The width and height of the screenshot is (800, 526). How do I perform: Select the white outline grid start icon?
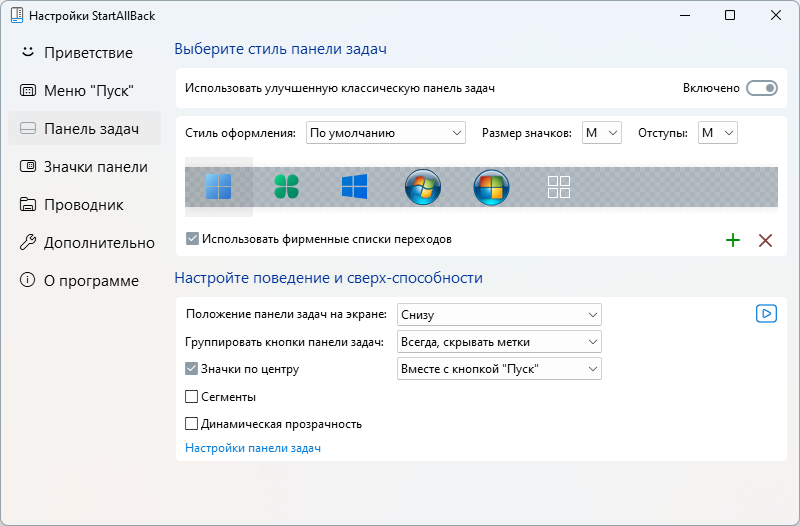point(559,187)
